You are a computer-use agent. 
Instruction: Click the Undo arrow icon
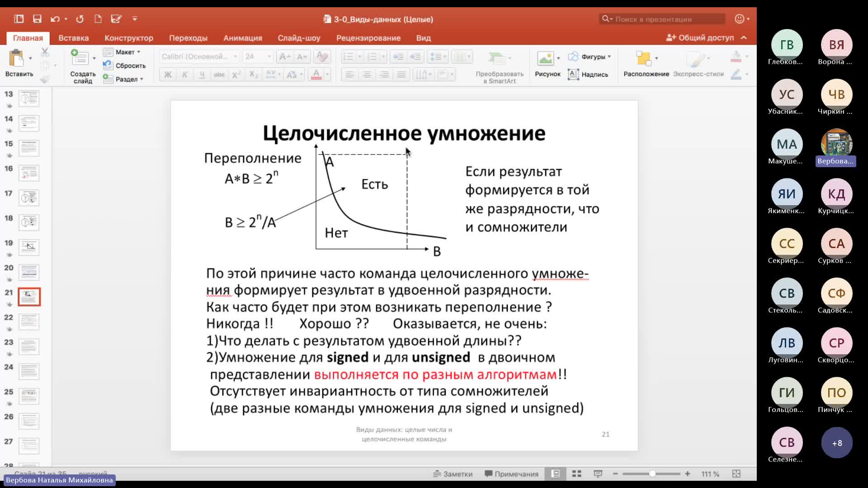click(55, 19)
